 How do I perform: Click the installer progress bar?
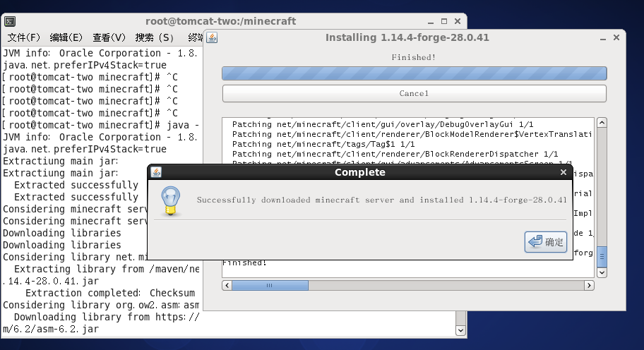(x=414, y=73)
